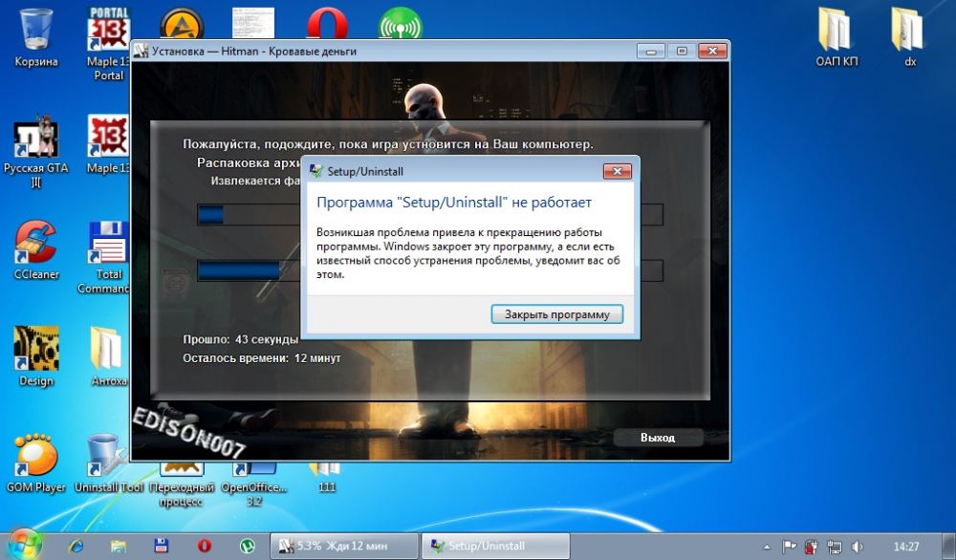The image size is (956, 560).
Task: Click the floppy disk icon in the taskbar
Action: pos(161,546)
